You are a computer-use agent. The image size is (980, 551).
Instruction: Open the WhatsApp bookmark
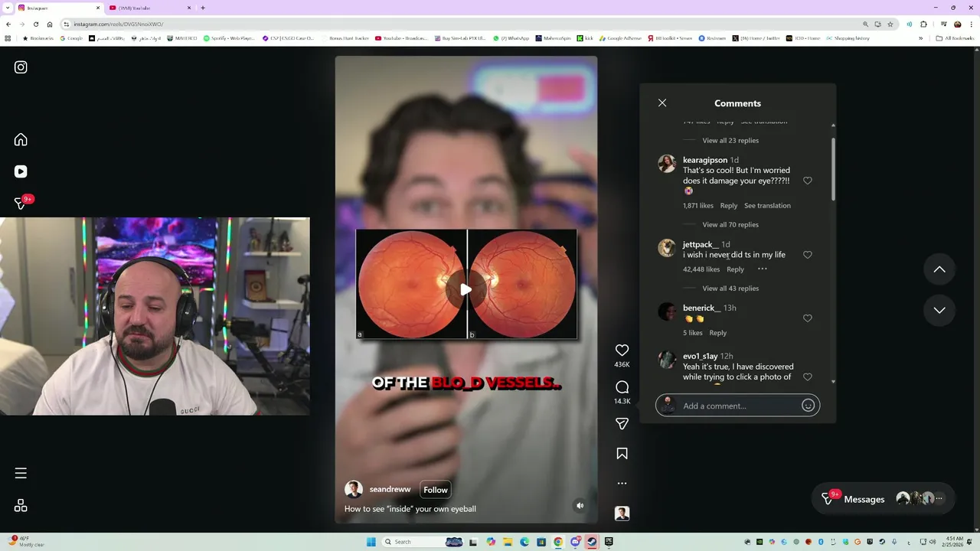tap(511, 38)
